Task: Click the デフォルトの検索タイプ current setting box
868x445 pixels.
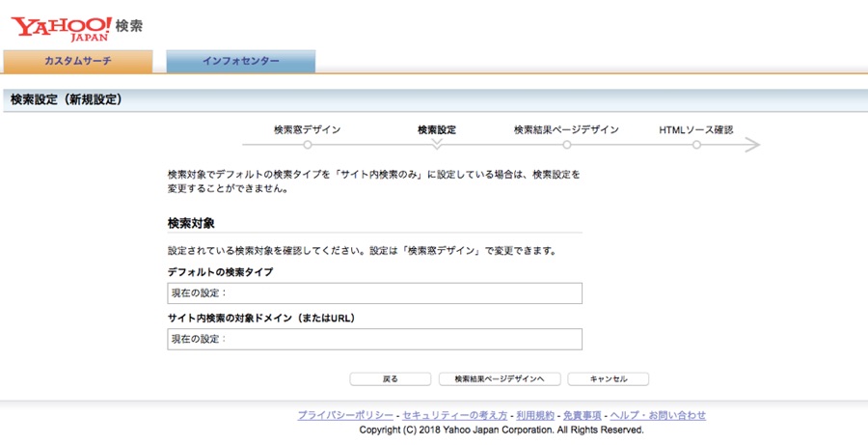Action: click(375, 293)
